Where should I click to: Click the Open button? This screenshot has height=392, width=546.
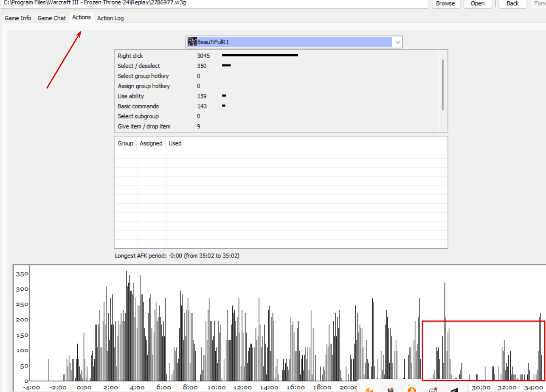(478, 3)
